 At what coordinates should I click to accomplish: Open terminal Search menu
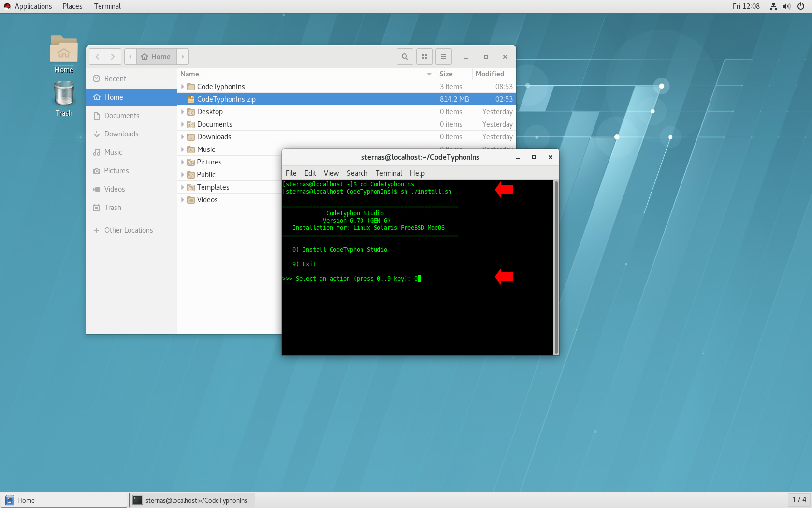coord(357,173)
